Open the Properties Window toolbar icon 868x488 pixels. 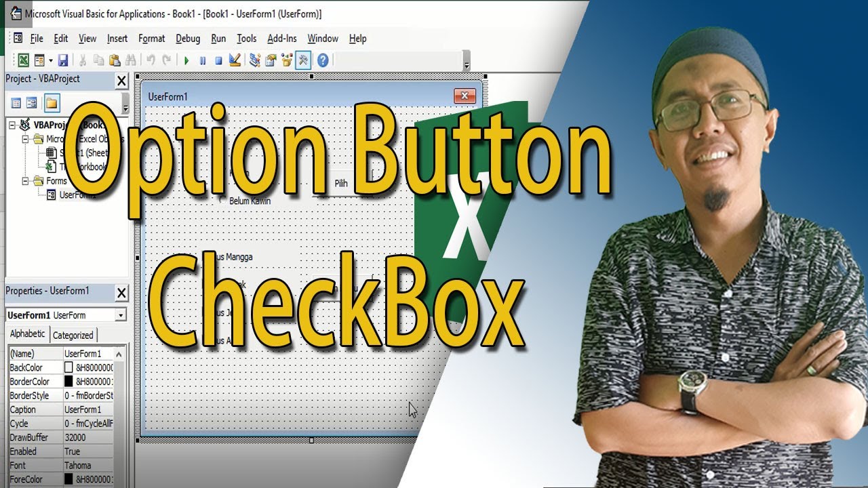271,60
